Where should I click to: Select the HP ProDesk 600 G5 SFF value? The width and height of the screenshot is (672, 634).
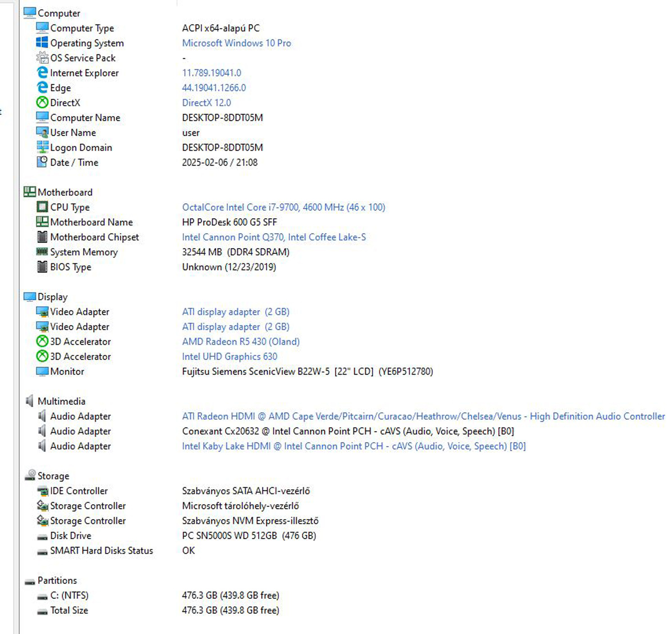[x=229, y=222]
